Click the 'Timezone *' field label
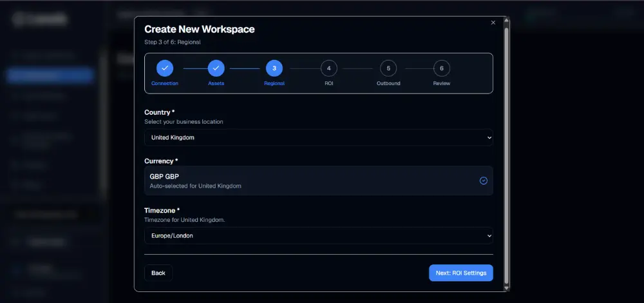644x303 pixels. [x=162, y=211]
